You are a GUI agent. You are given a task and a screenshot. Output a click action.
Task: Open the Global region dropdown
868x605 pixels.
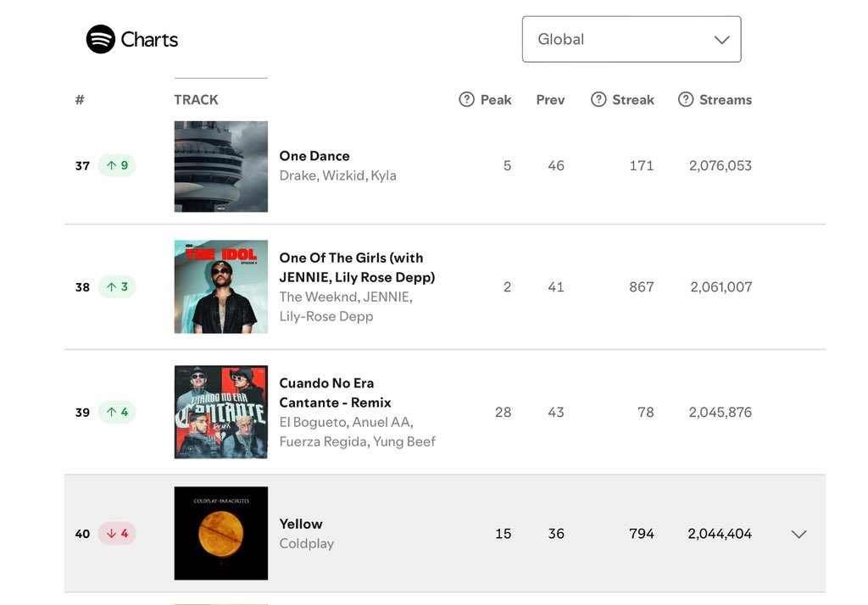pyautogui.click(x=632, y=39)
